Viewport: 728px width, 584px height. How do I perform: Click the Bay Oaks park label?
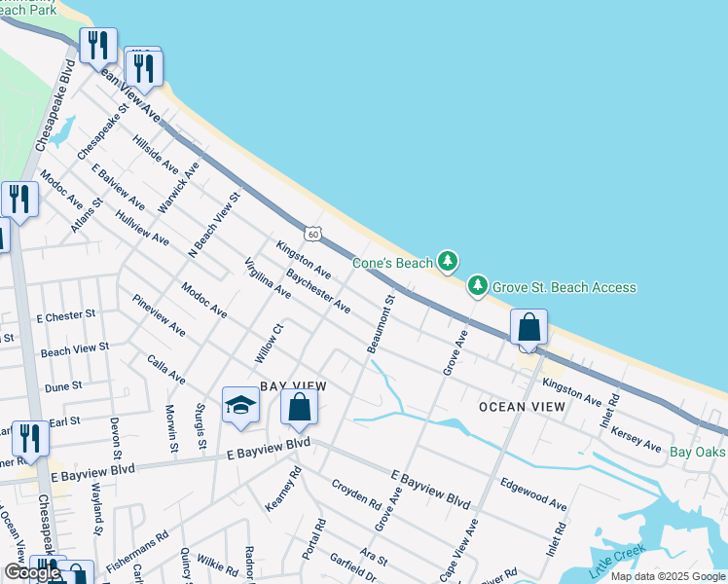click(699, 451)
